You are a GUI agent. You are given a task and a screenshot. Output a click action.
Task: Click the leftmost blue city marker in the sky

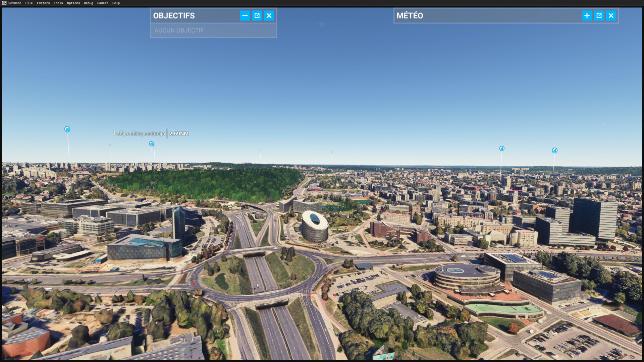point(67,129)
